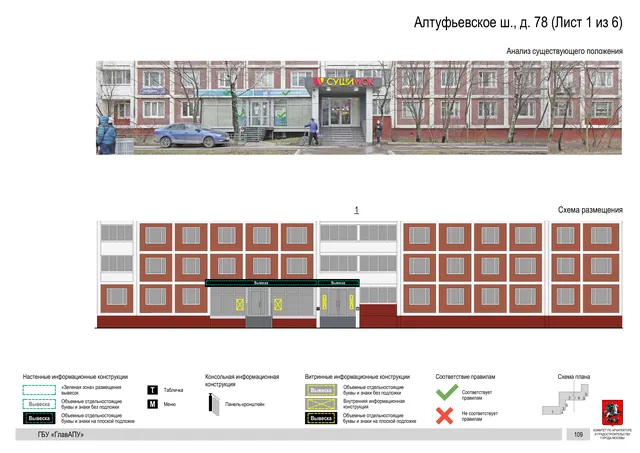This screenshot has height=453, width=640.
Task: Click the СУШИWOK sign in the photo
Action: [x=343, y=82]
